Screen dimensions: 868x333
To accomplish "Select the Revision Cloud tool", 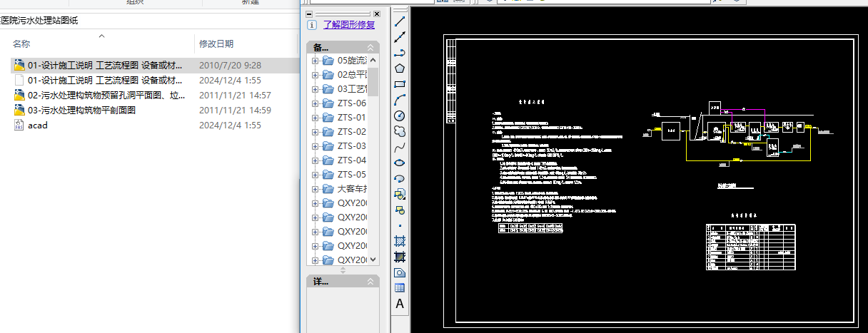I will [400, 131].
